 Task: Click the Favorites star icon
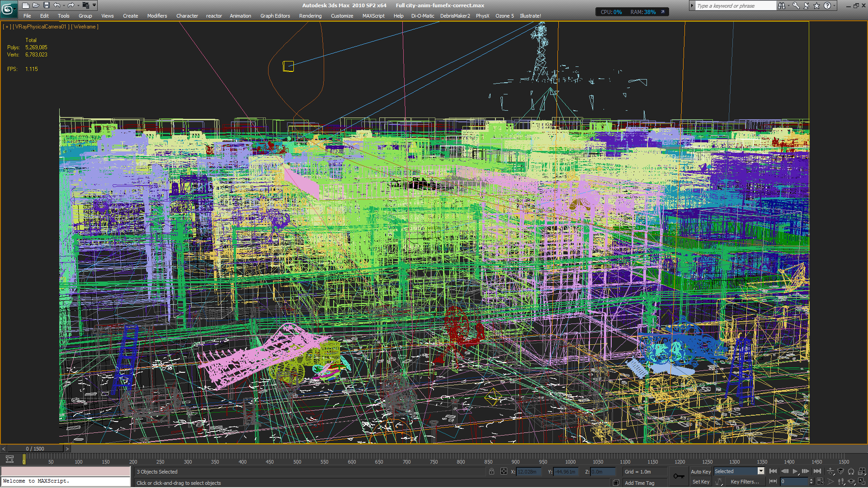click(816, 5)
